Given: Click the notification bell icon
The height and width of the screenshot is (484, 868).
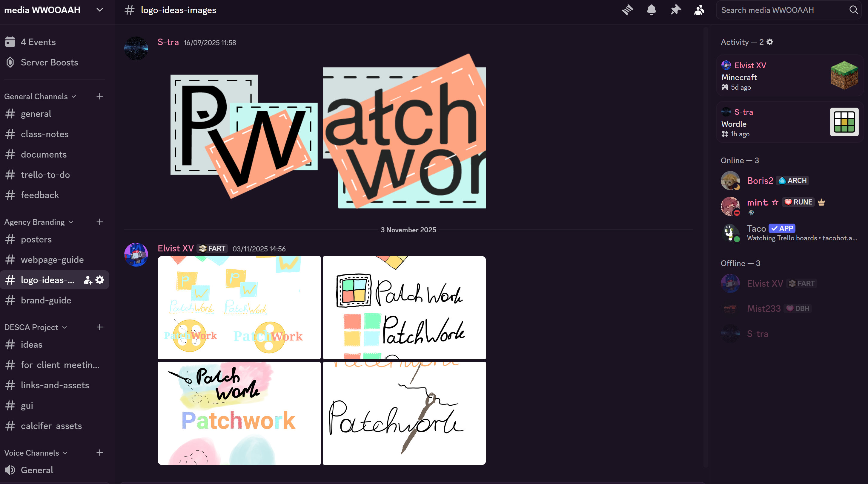Looking at the screenshot, I should point(651,10).
